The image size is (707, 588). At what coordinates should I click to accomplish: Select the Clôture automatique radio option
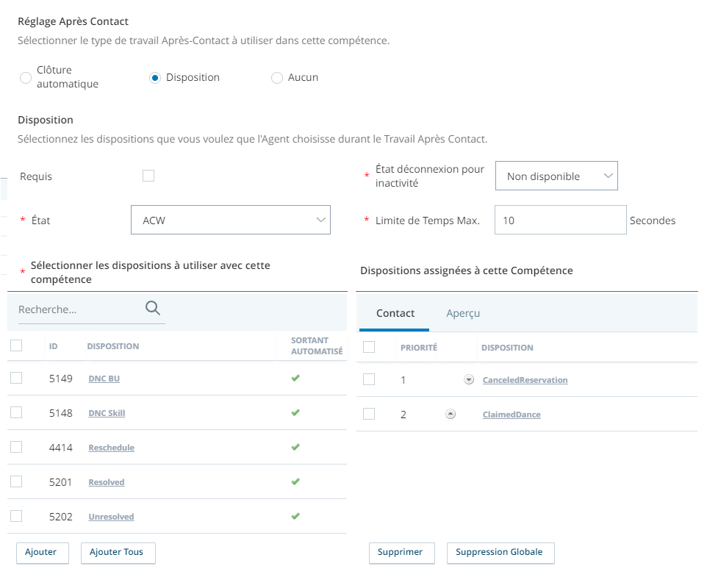coord(26,78)
